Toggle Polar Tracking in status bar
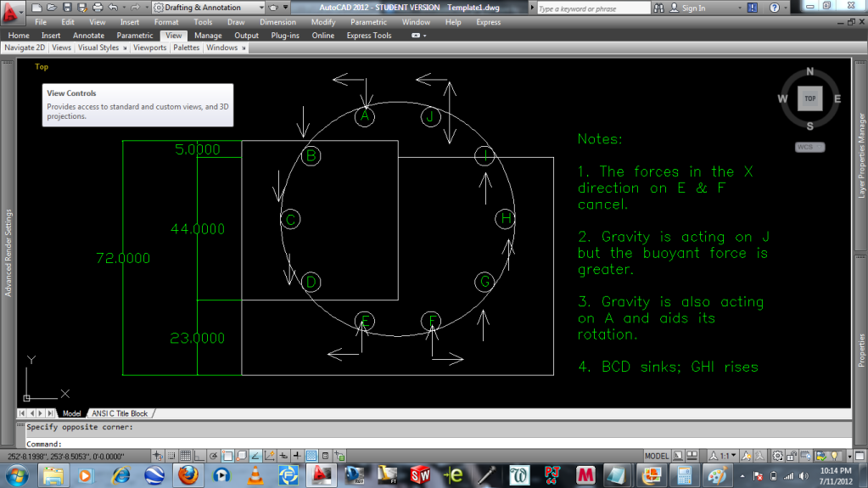This screenshot has width=868, height=488. [213, 456]
